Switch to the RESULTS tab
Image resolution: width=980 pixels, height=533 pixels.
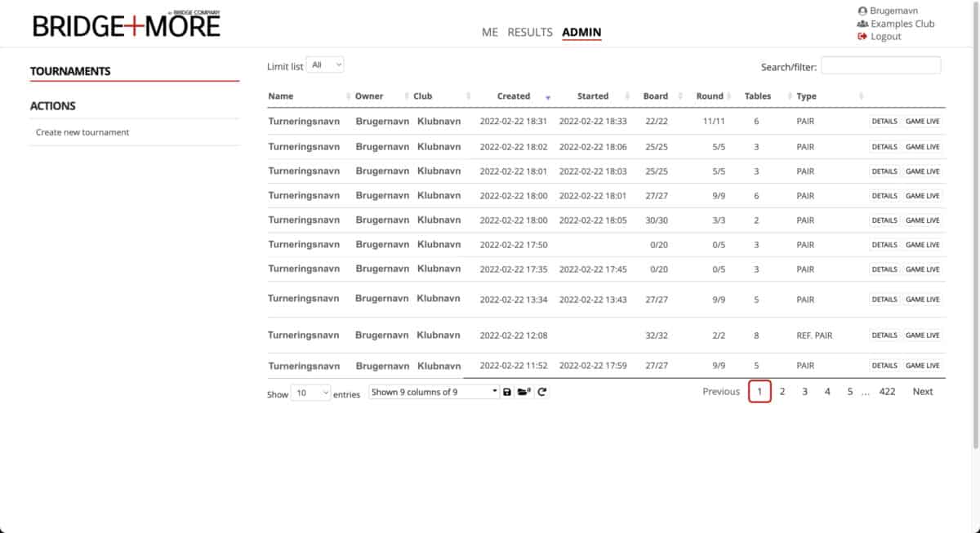pos(530,33)
